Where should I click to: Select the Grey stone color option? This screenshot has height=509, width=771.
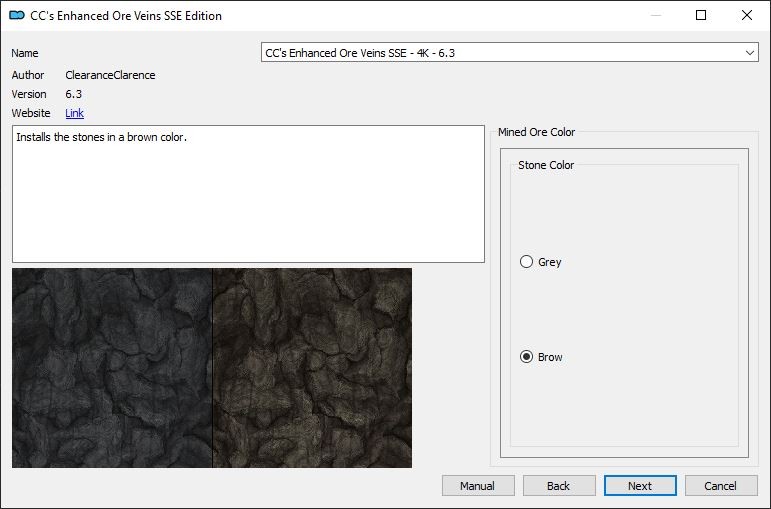tap(540, 262)
